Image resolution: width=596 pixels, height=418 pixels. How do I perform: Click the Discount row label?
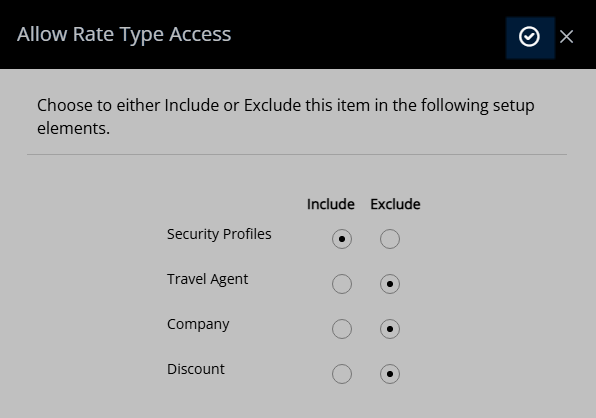tap(196, 369)
